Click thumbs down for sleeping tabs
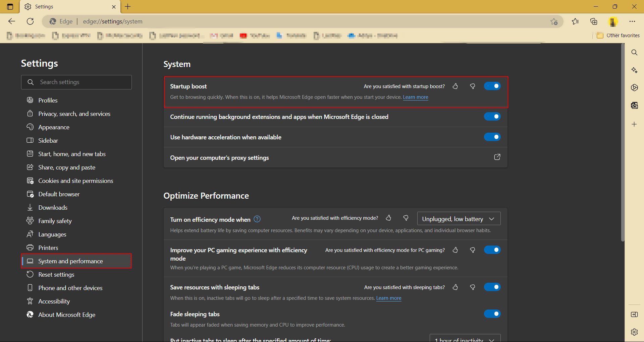The width and height of the screenshot is (644, 342). (x=473, y=287)
